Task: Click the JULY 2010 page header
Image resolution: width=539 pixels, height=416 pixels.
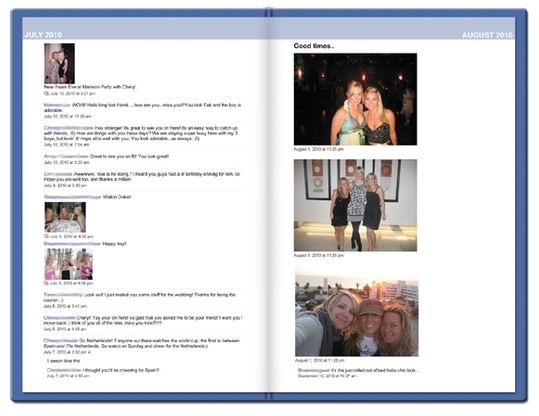Action: coord(43,35)
